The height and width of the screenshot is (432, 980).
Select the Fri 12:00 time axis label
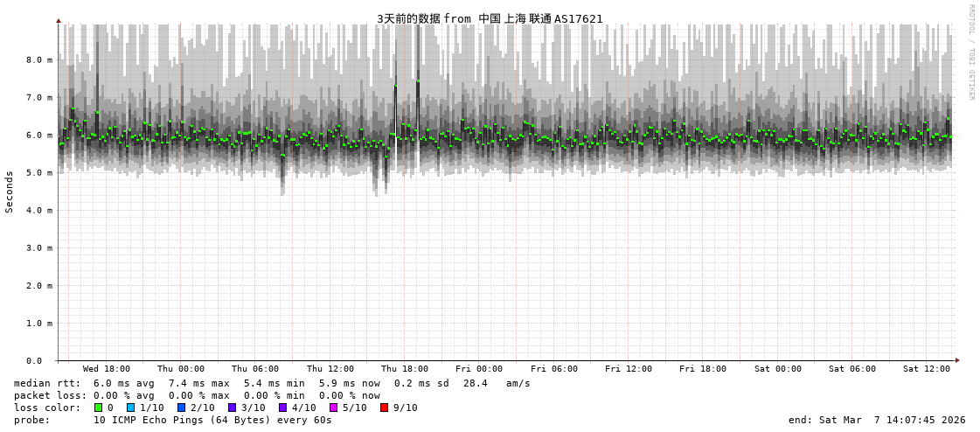point(629,369)
